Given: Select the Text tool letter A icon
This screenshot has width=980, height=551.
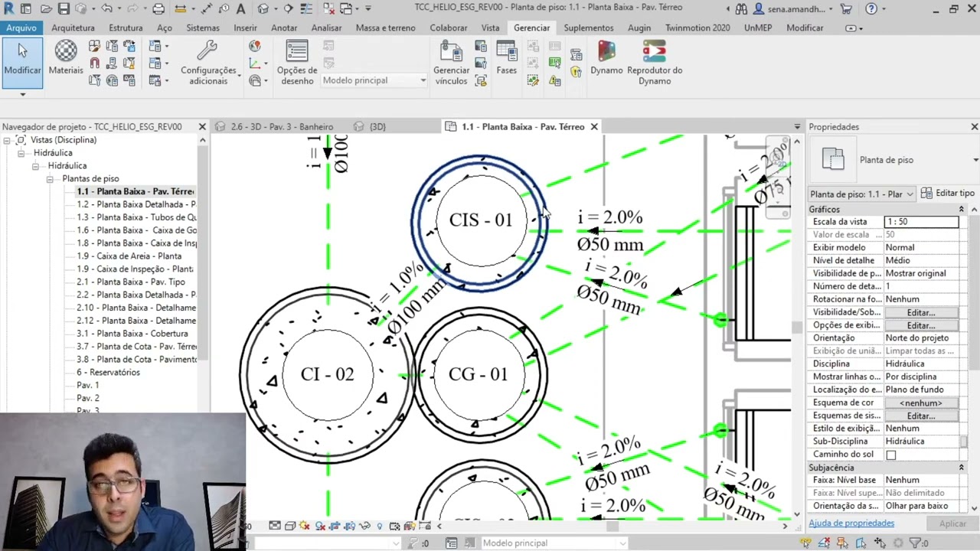Looking at the screenshot, I should (x=240, y=9).
